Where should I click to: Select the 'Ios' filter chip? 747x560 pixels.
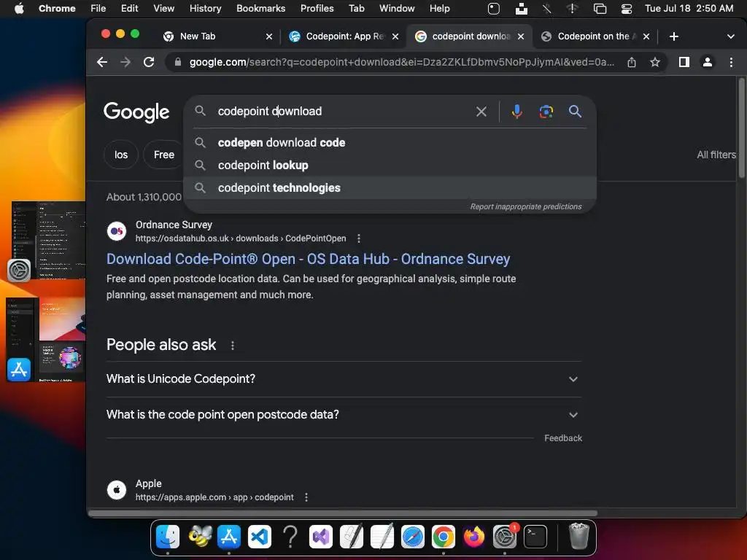pos(121,155)
